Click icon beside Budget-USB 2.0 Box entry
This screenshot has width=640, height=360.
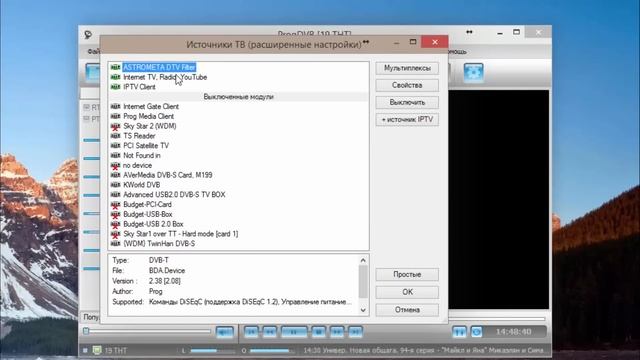116,224
